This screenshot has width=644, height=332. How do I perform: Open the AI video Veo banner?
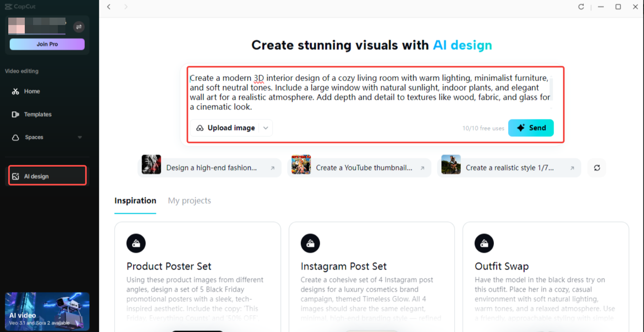pyautogui.click(x=47, y=311)
